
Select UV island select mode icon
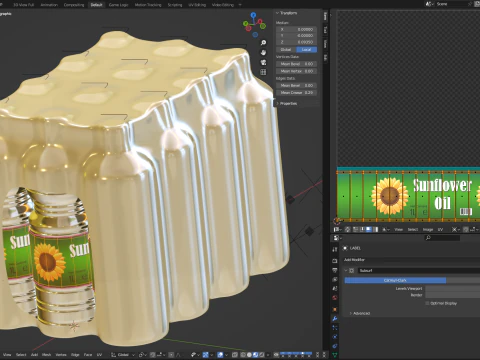pos(376,229)
